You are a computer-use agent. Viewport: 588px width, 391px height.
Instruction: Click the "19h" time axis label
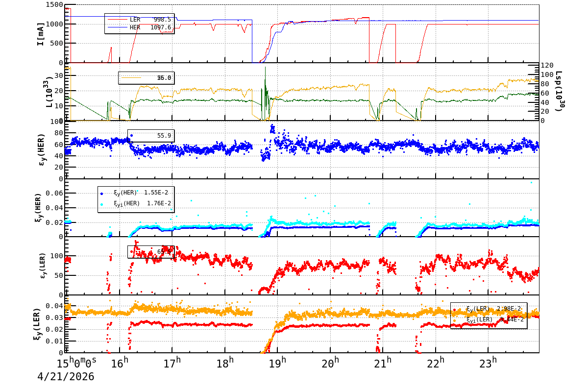(x=278, y=363)
